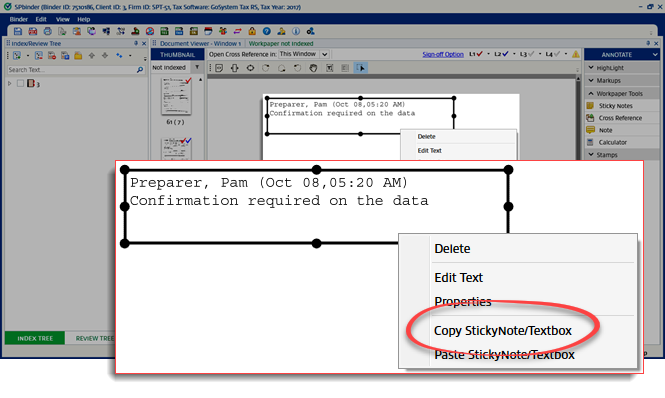
Task: Click move down arrow in Index tree toolbar
Action: [105, 56]
